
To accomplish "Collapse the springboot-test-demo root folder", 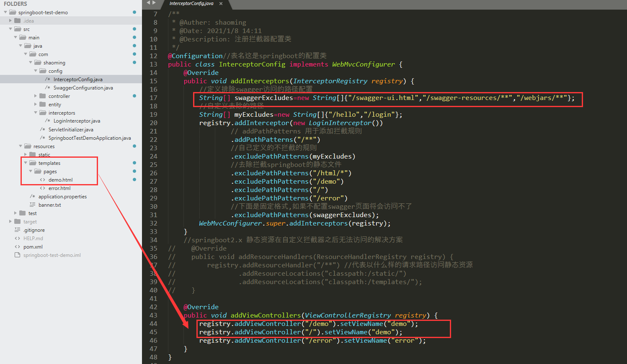I will point(5,13).
